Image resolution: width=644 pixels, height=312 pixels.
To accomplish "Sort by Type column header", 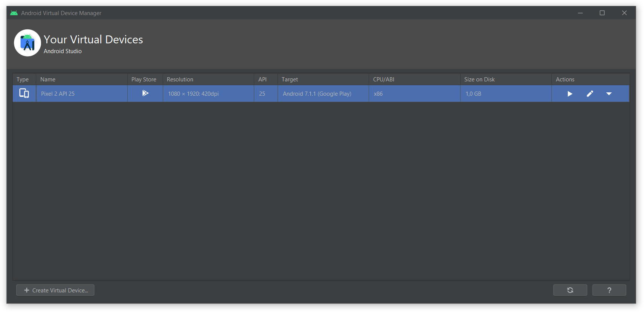I will [x=24, y=80].
